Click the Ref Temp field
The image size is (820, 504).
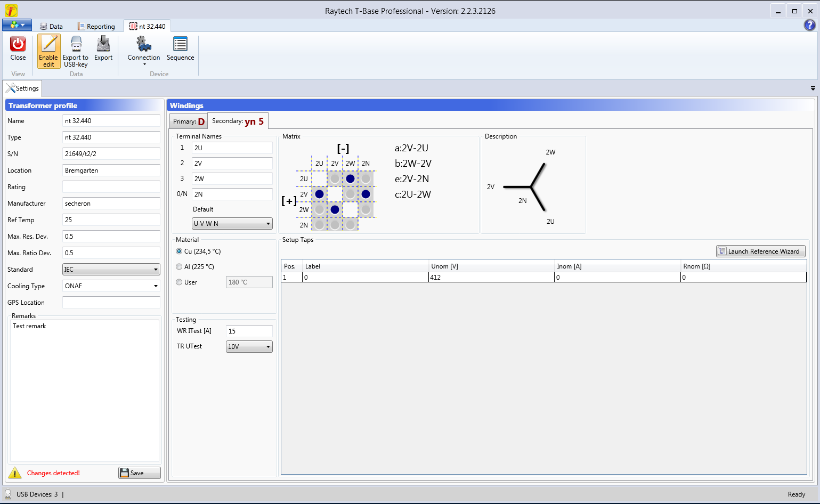click(x=111, y=220)
